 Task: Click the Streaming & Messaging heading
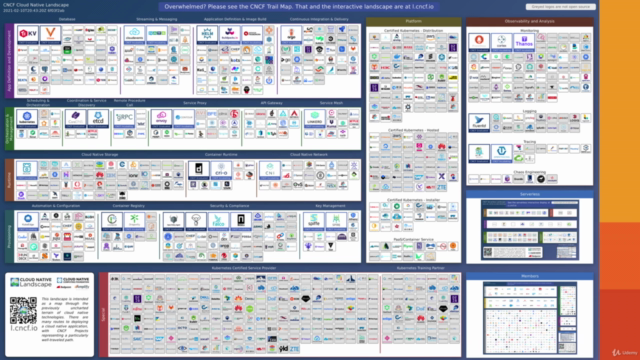point(157,19)
